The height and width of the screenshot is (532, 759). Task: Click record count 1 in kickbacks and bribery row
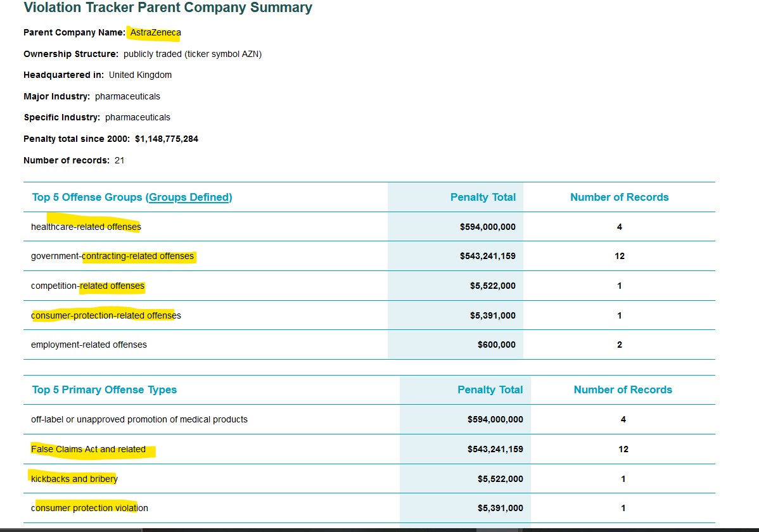coord(623,479)
